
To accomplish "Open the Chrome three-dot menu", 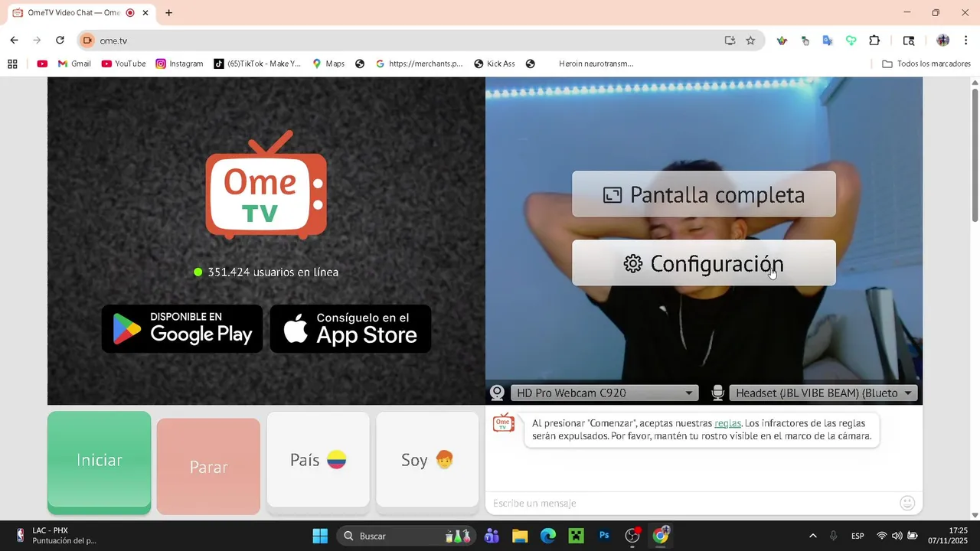I will (x=965, y=41).
